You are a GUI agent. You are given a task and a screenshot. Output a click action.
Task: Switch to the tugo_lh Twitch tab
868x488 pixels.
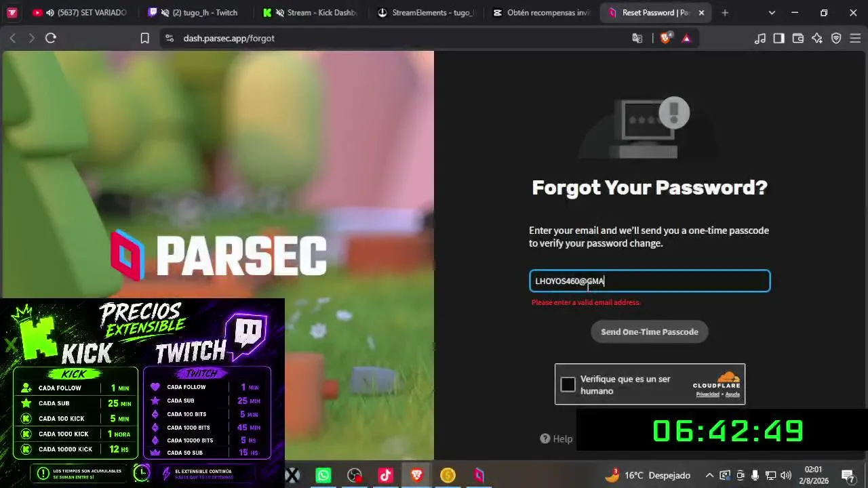tap(195, 13)
